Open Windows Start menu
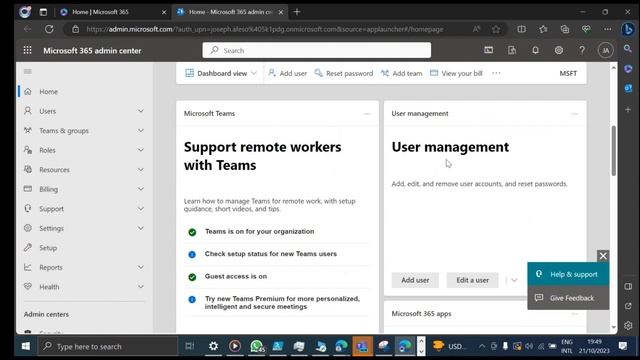 [x=26, y=346]
